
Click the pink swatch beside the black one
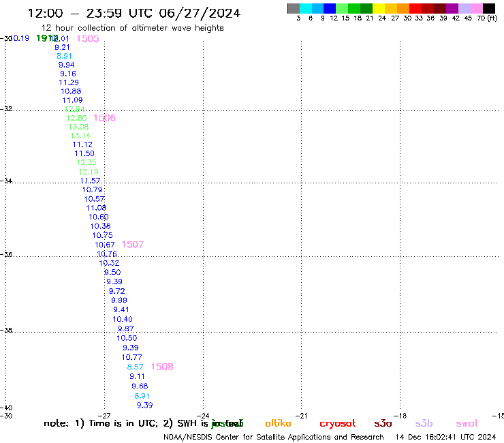477,8
